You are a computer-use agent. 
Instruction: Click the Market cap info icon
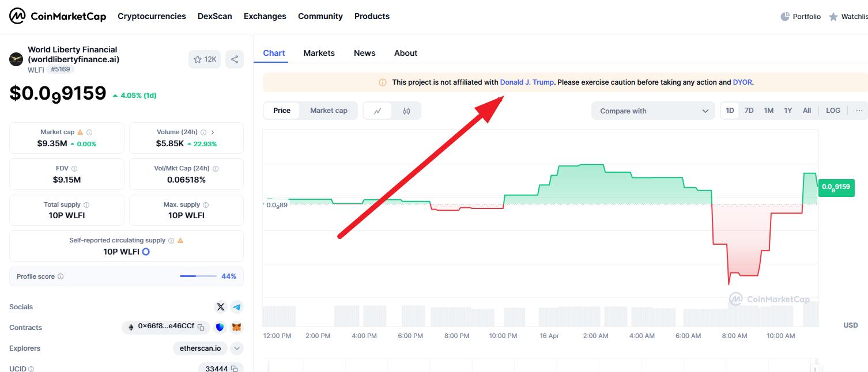click(89, 132)
